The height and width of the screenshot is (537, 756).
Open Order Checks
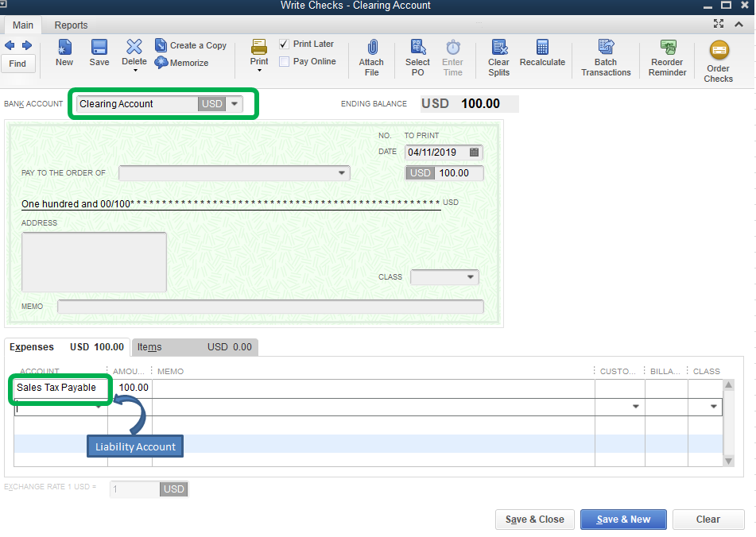(719, 62)
